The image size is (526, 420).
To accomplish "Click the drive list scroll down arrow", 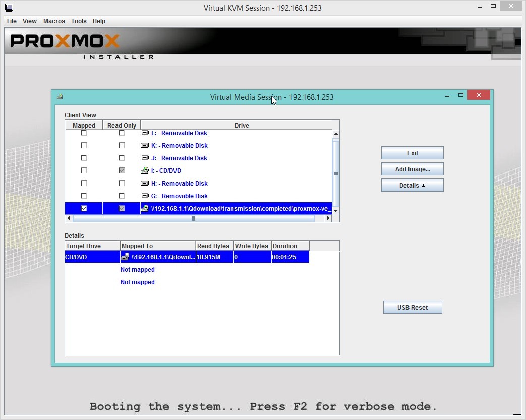I will [336, 210].
